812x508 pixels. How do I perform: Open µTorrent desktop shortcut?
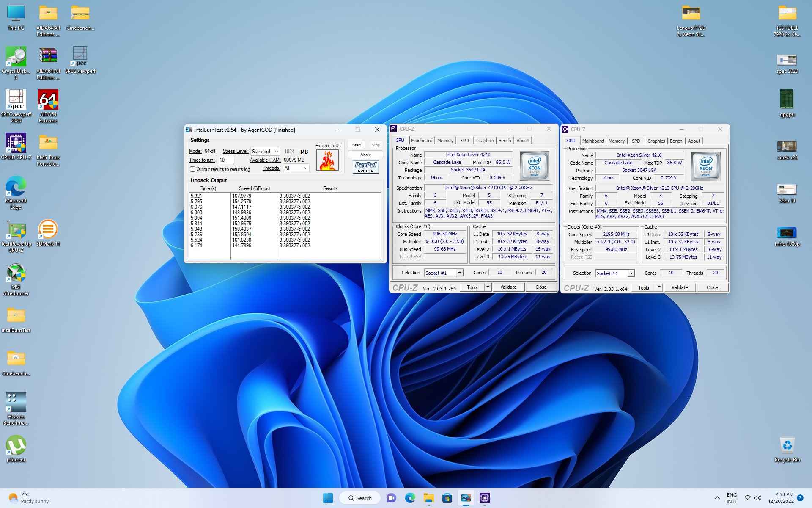point(16,449)
